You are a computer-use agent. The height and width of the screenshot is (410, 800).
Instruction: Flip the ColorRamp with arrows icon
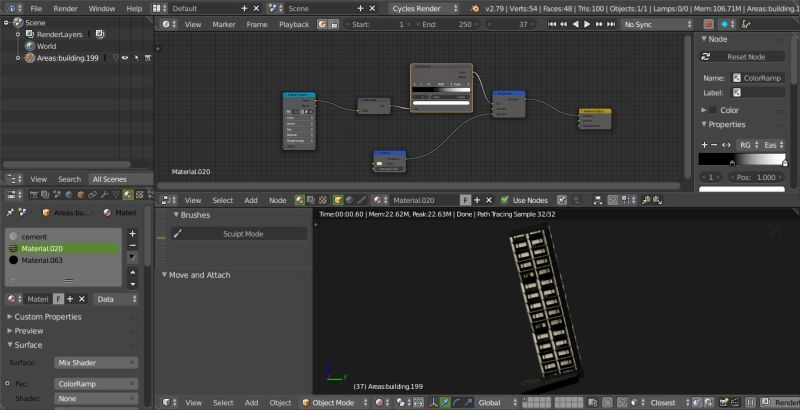click(727, 145)
